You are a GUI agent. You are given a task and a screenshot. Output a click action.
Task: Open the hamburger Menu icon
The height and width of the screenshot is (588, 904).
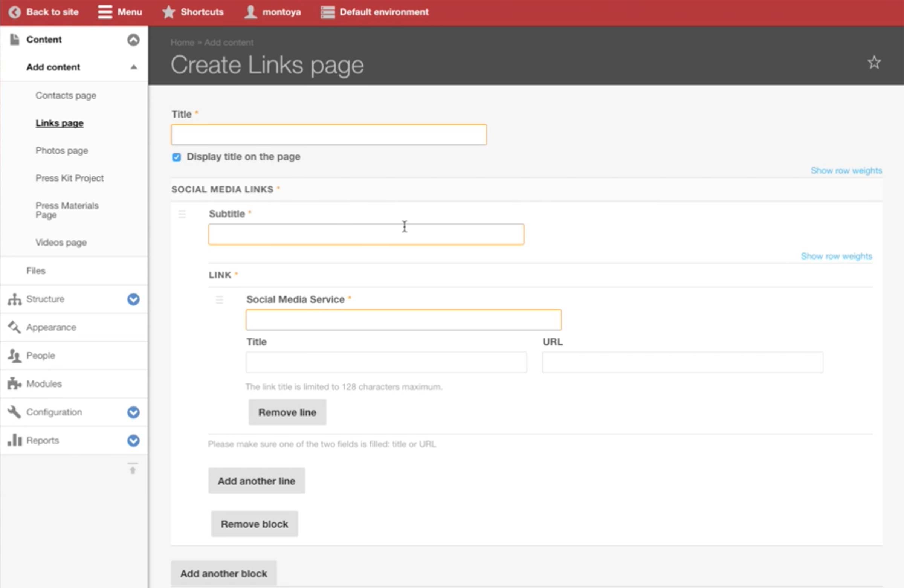tap(105, 12)
